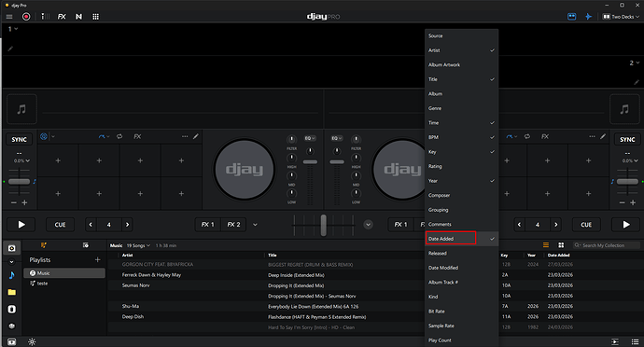Viewport: 644px width, 347px height.
Task: Toggle Time column in menu
Action: 462,123
